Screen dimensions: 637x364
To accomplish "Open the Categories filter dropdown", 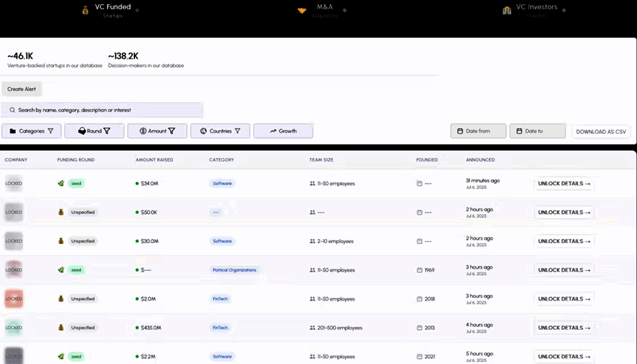I will click(x=31, y=132).
